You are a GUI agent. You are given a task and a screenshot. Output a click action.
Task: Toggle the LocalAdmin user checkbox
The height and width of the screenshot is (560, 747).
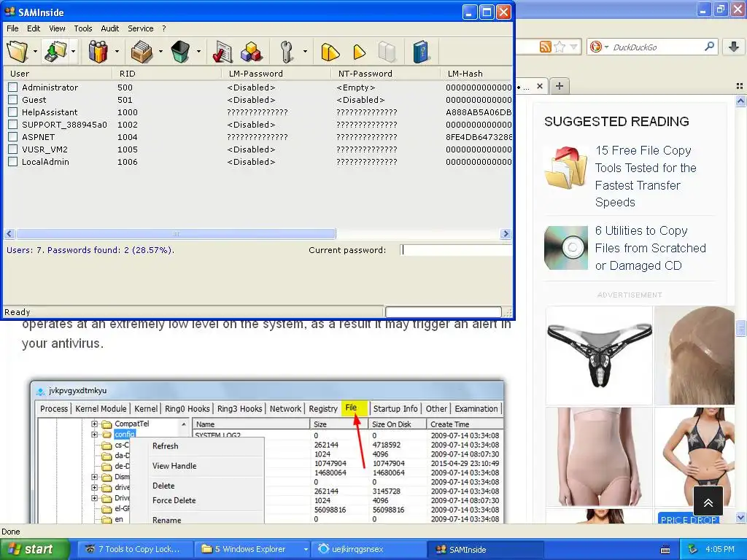click(13, 161)
